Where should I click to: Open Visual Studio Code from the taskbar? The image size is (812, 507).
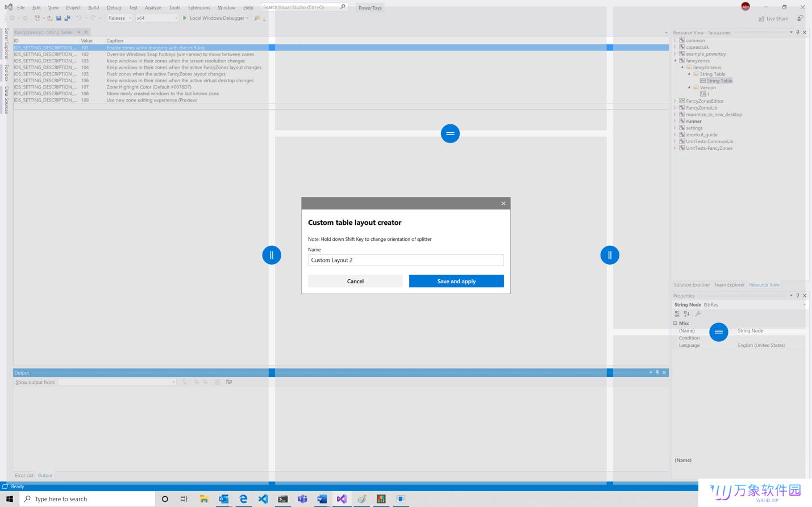[263, 499]
